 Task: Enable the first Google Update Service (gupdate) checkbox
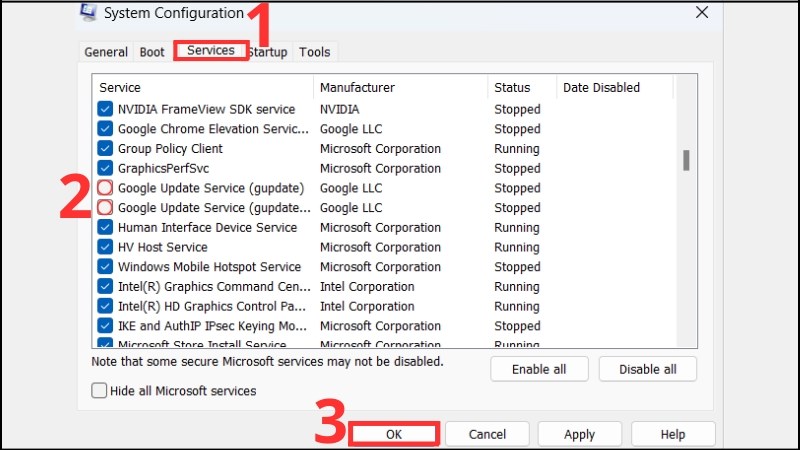tap(105, 188)
